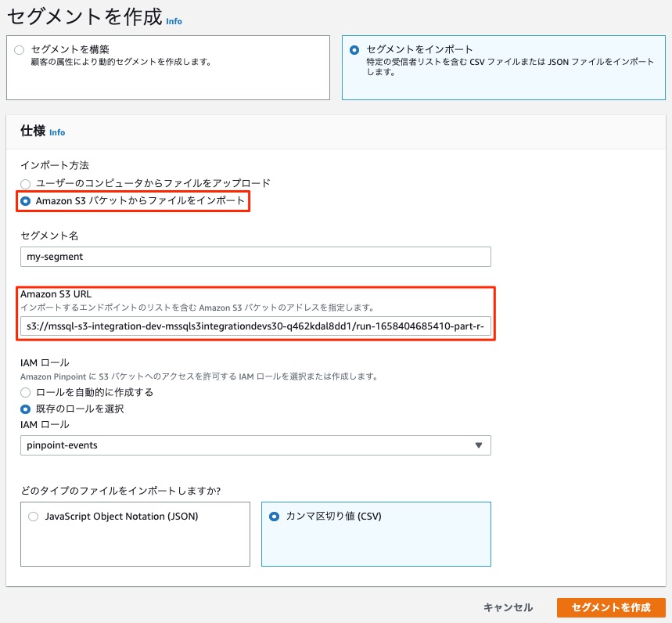The height and width of the screenshot is (623, 672).
Task: Open Info link next to 仕様 heading
Action: [57, 132]
